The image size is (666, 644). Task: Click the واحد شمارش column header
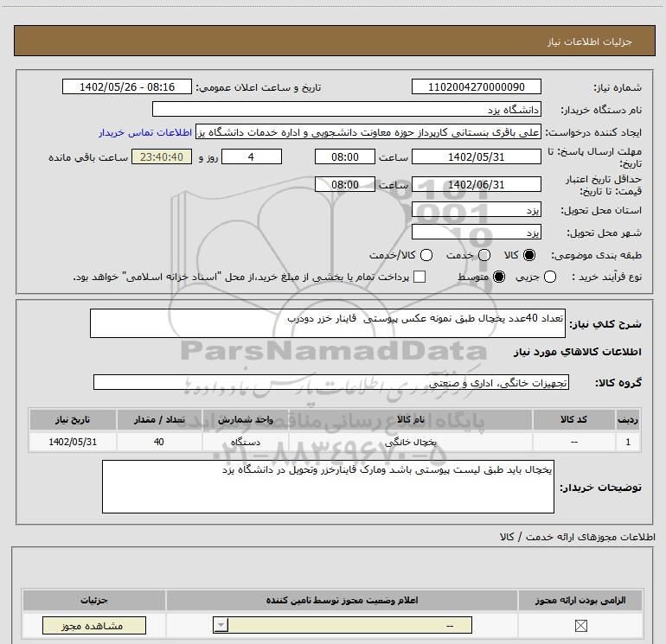point(245,420)
